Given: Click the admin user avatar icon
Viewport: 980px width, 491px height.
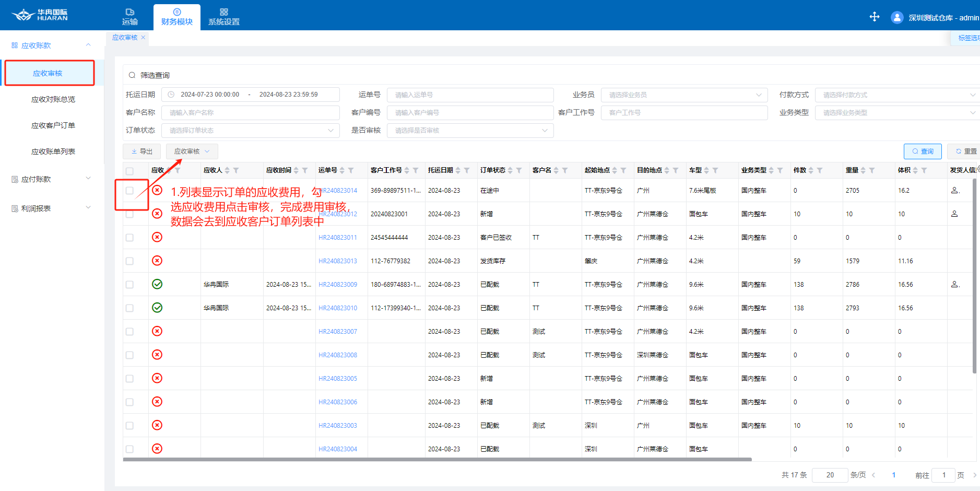Looking at the screenshot, I should 897,17.
